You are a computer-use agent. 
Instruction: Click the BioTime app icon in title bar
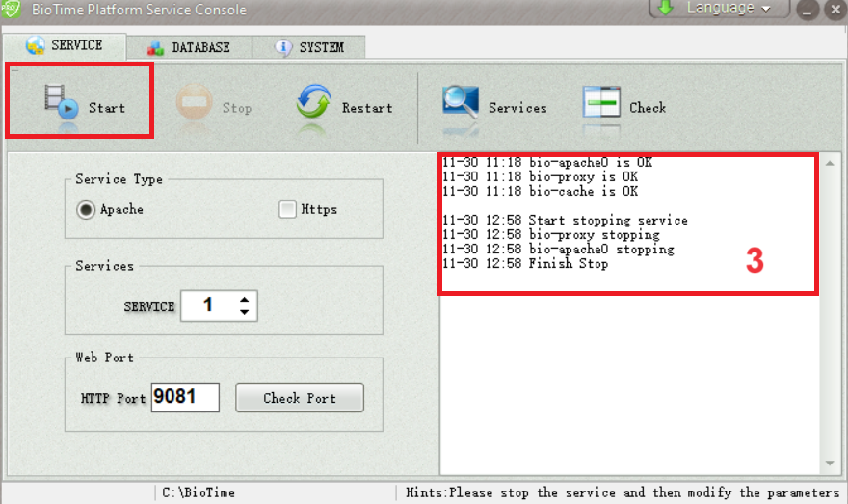click(x=11, y=9)
